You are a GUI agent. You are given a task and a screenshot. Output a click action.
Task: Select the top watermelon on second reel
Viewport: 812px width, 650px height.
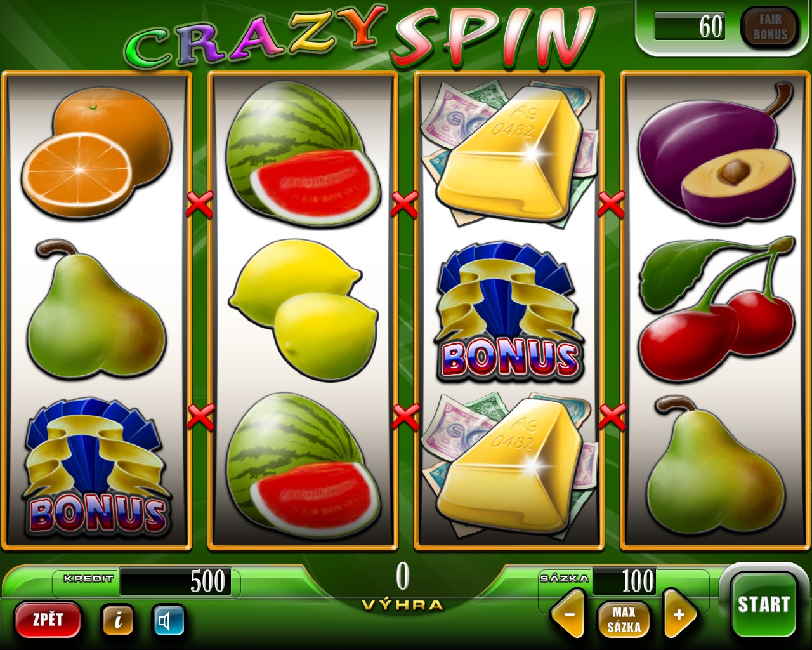(303, 154)
